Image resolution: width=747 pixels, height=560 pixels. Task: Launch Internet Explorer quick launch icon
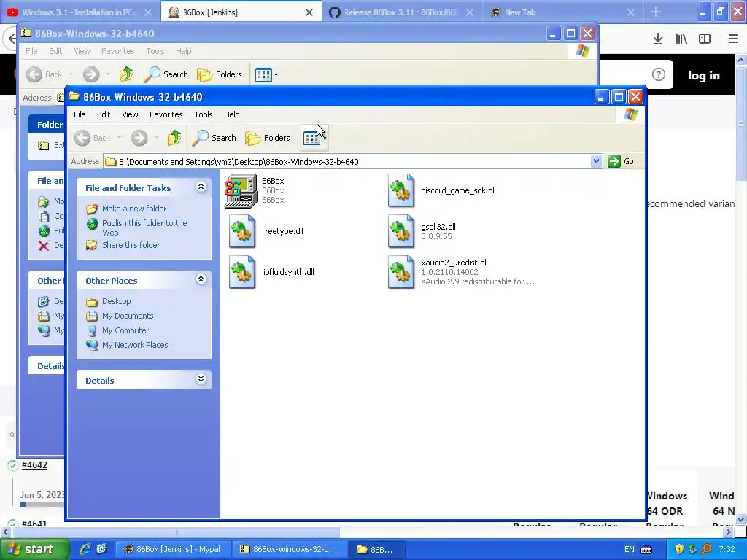(x=85, y=550)
